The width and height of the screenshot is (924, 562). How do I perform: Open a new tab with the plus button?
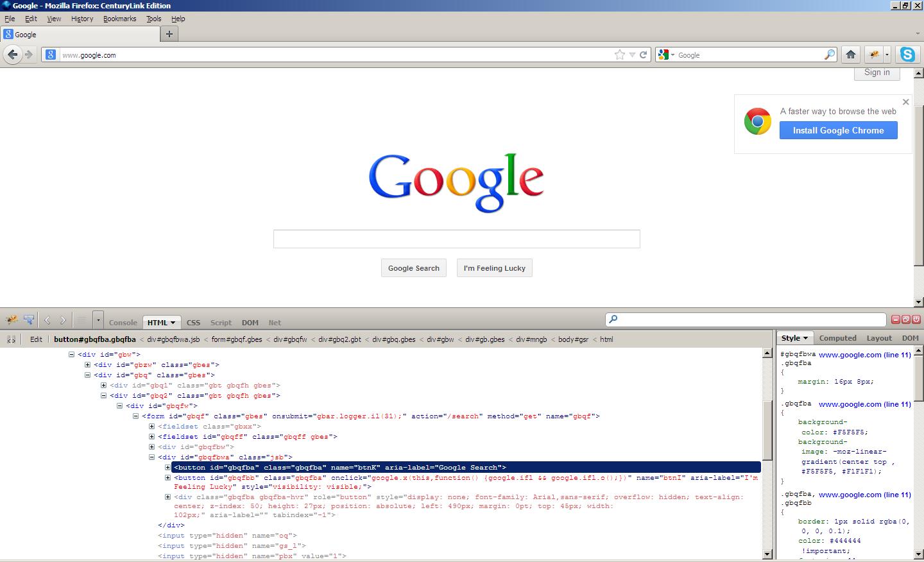coord(169,34)
